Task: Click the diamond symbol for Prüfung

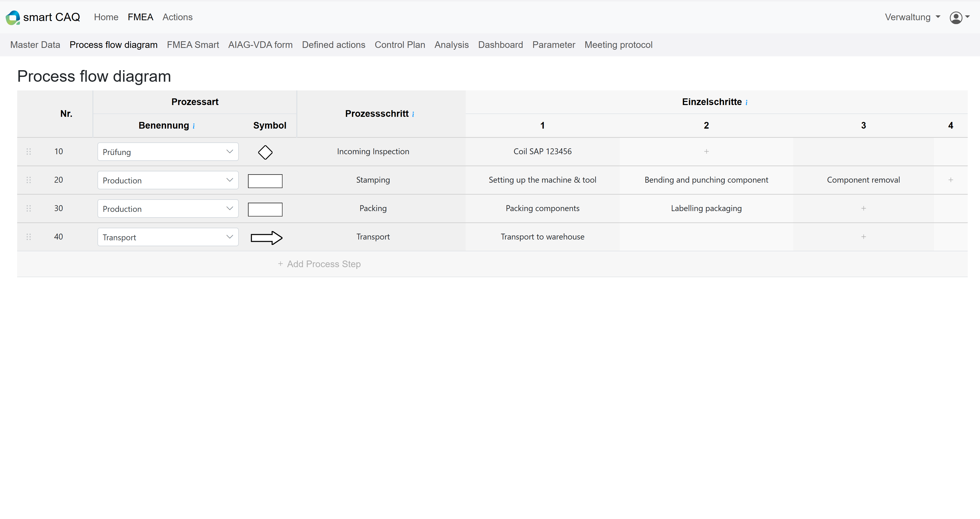Action: pos(265,152)
